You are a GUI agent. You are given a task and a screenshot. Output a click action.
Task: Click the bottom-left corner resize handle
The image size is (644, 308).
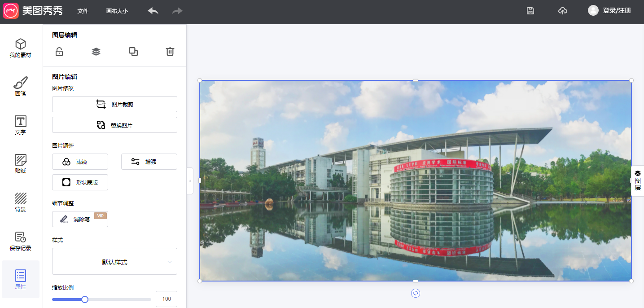tap(200, 281)
